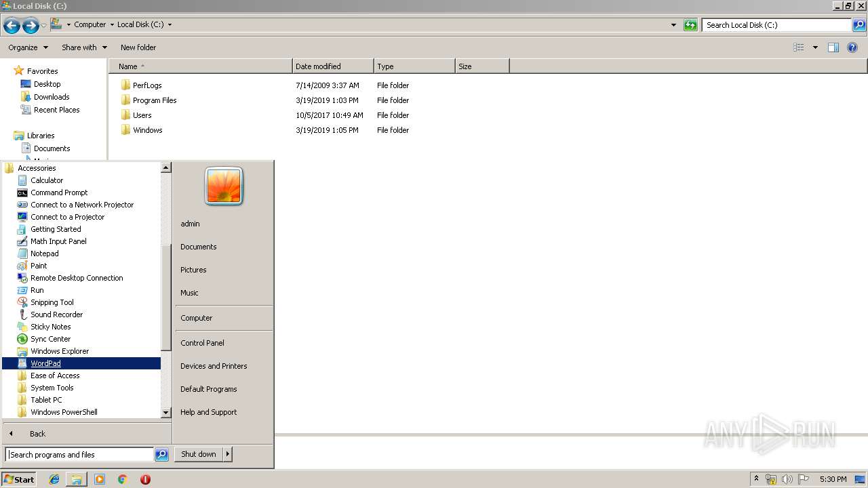
Task: Open the Share with dropdown
Action: tap(84, 47)
